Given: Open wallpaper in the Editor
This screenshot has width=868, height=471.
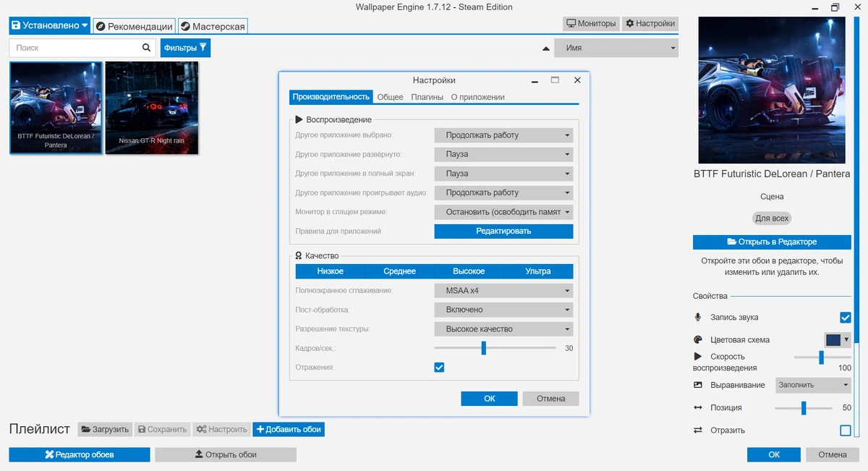Looking at the screenshot, I should pyautogui.click(x=772, y=242).
